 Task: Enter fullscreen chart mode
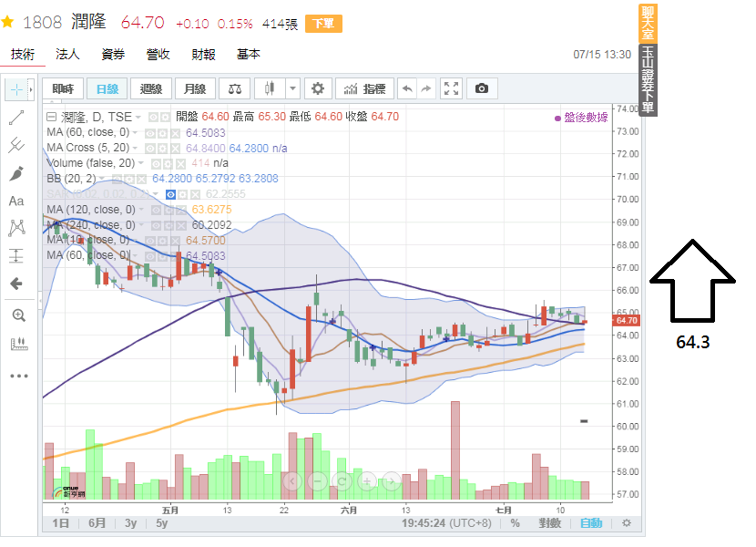pyautogui.click(x=452, y=88)
